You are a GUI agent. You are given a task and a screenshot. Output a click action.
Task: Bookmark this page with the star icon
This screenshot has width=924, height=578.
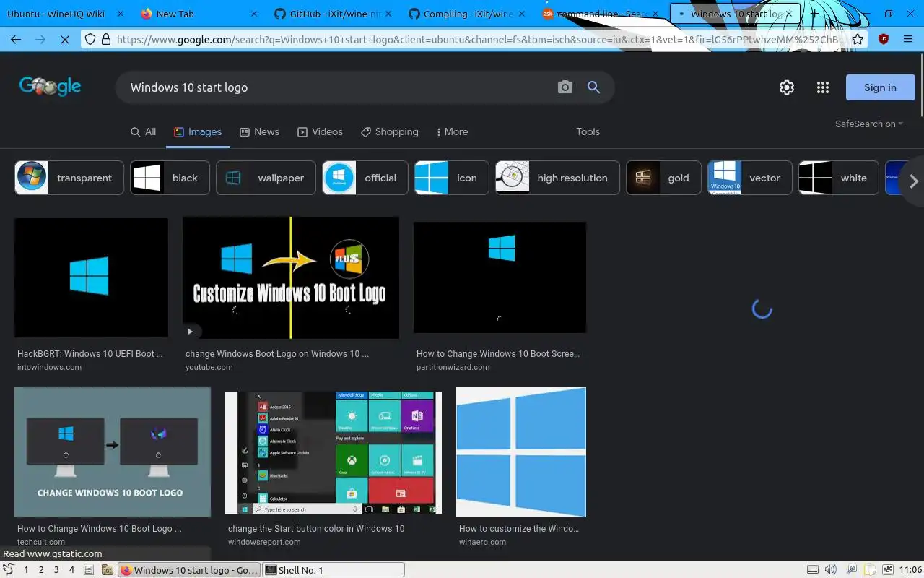858,40
